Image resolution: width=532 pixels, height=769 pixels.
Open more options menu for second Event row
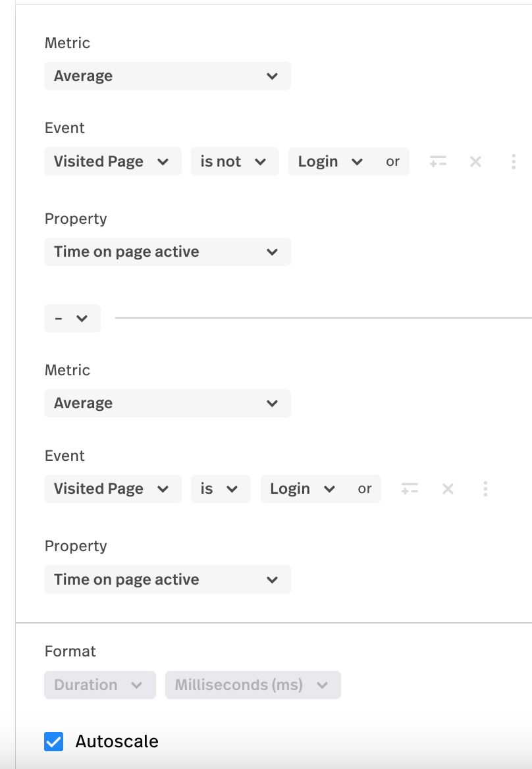[485, 489]
